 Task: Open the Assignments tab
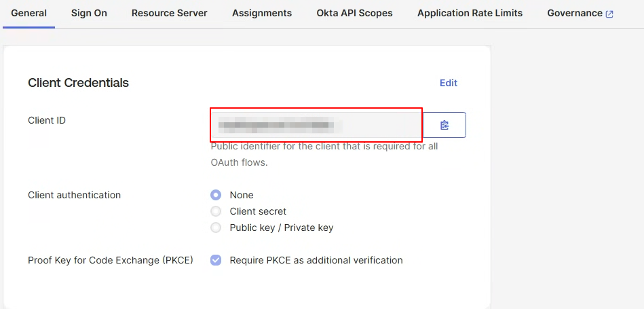[262, 13]
